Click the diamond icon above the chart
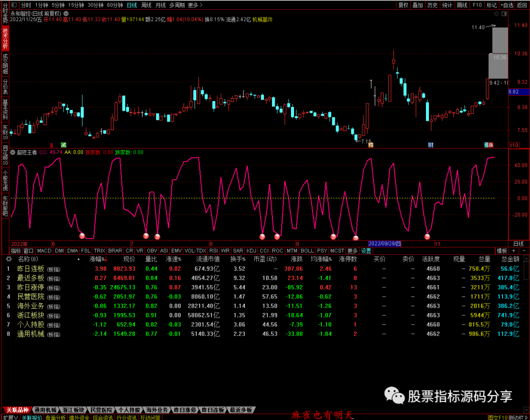530x420 pixels. (496, 14)
